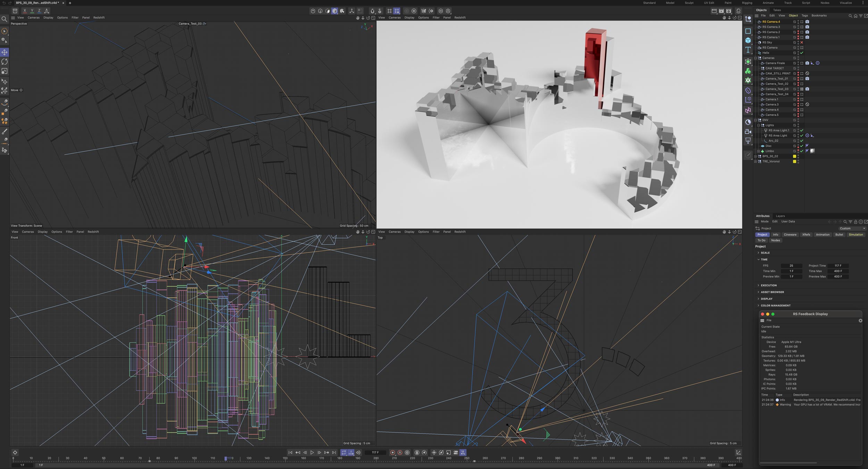868x469 pixels.
Task: Enable the RS Sky red X toggle
Action: 802,42
